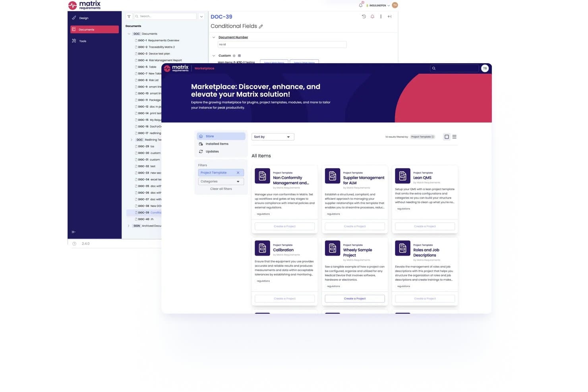588x392 pixels.
Task: Click Clear all filters link
Action: tap(221, 189)
